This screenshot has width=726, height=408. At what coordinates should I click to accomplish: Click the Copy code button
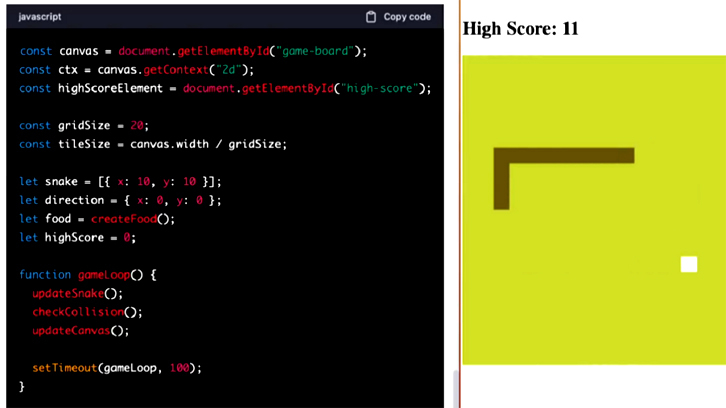[x=406, y=17]
